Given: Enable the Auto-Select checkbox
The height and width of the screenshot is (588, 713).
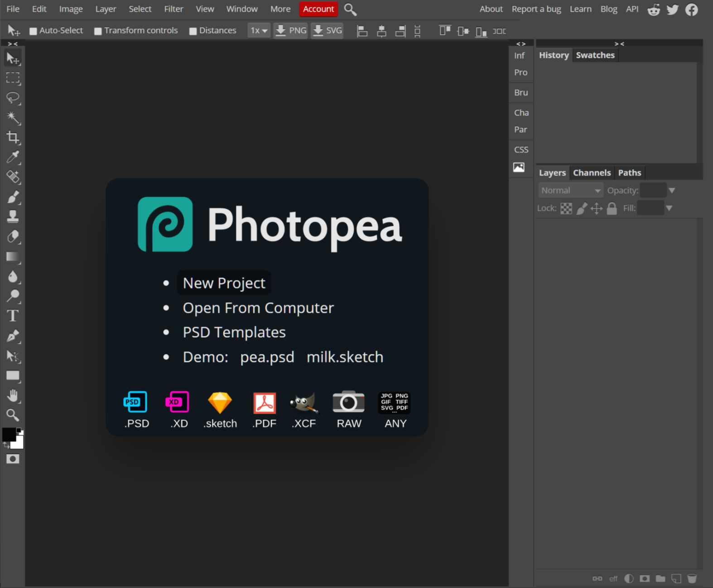Looking at the screenshot, I should tap(33, 31).
